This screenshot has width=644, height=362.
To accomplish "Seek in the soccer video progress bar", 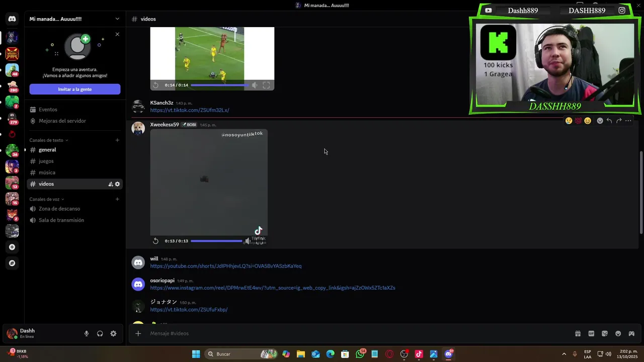I will coord(219,85).
